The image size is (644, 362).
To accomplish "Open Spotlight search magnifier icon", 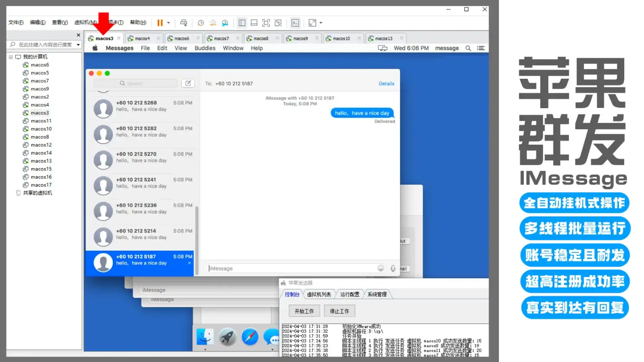I will click(x=468, y=48).
